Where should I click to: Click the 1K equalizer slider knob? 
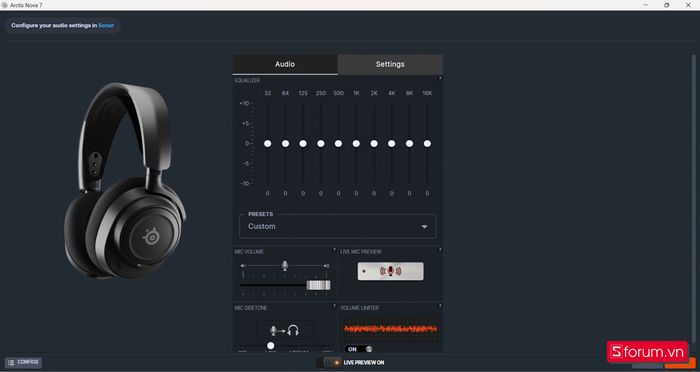[356, 143]
